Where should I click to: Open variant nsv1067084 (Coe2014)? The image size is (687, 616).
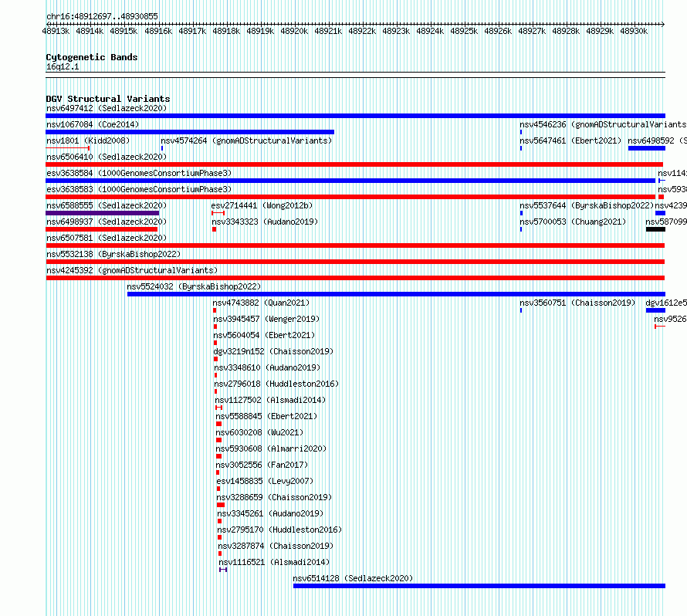93,124
